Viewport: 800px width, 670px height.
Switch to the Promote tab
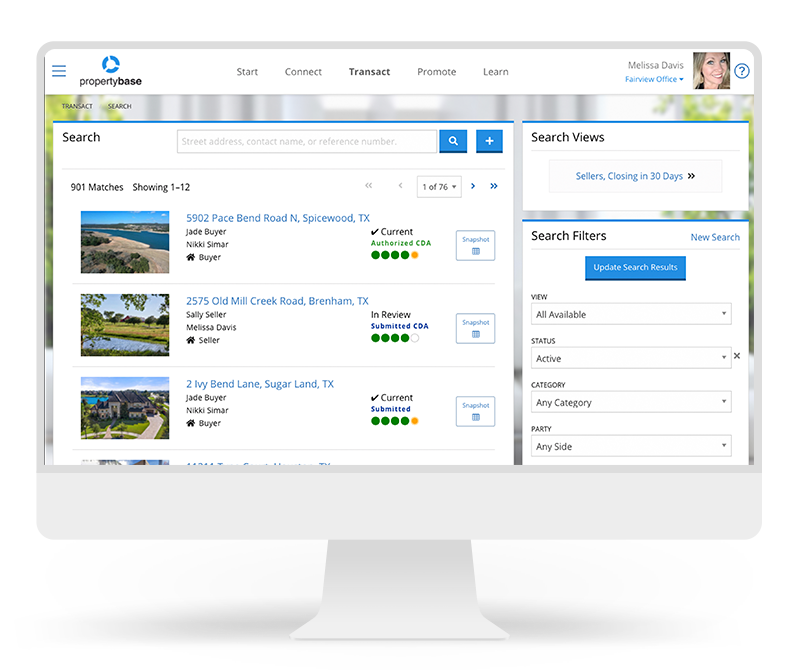coord(436,71)
